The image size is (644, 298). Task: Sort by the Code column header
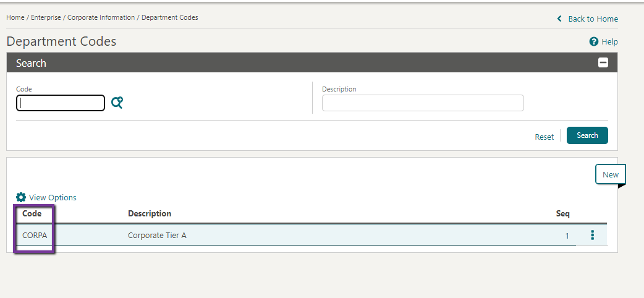point(32,213)
